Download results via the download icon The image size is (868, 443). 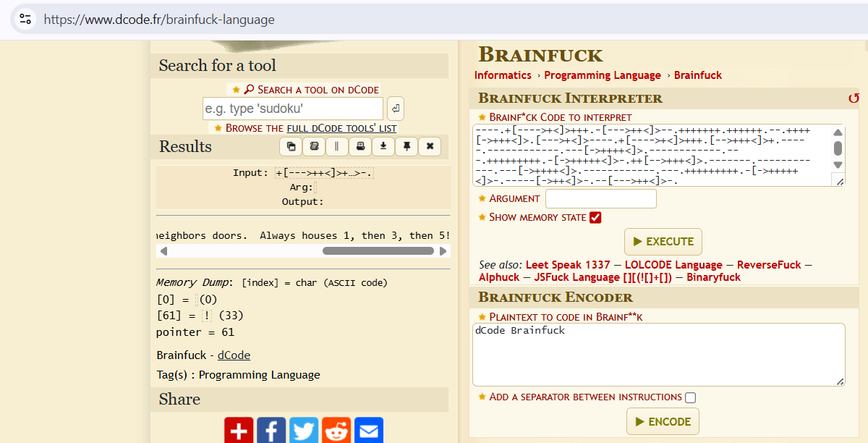coord(383,146)
